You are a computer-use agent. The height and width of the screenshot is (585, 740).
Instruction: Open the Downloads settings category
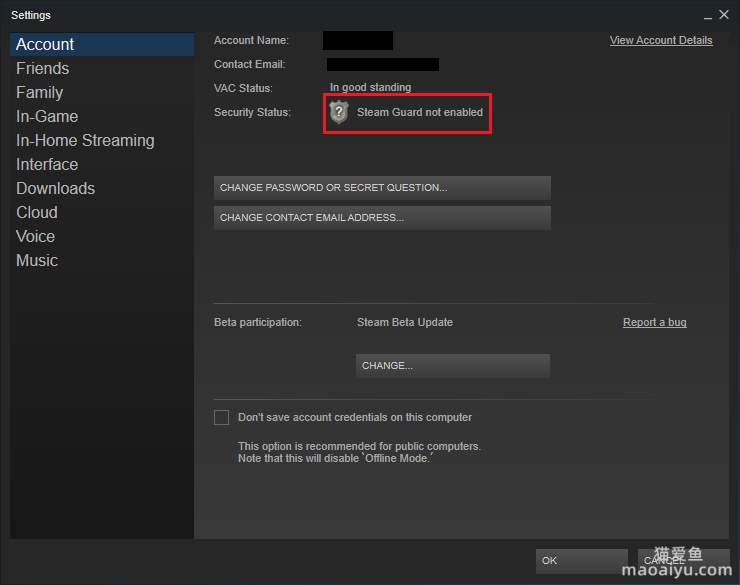tap(102, 189)
